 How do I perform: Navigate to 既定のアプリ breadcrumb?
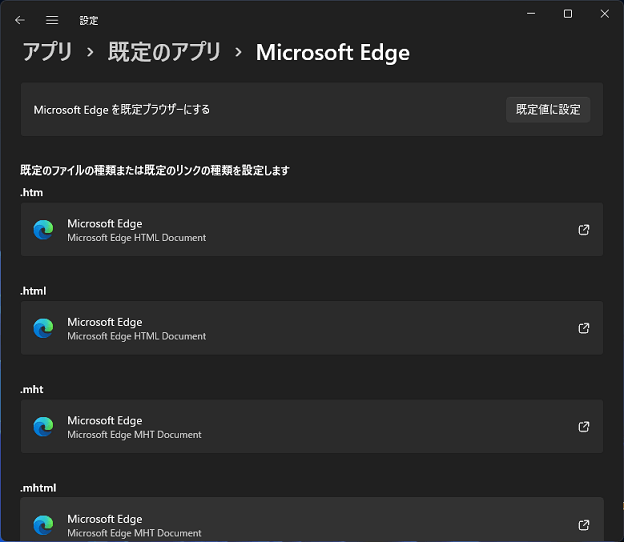click(x=164, y=52)
